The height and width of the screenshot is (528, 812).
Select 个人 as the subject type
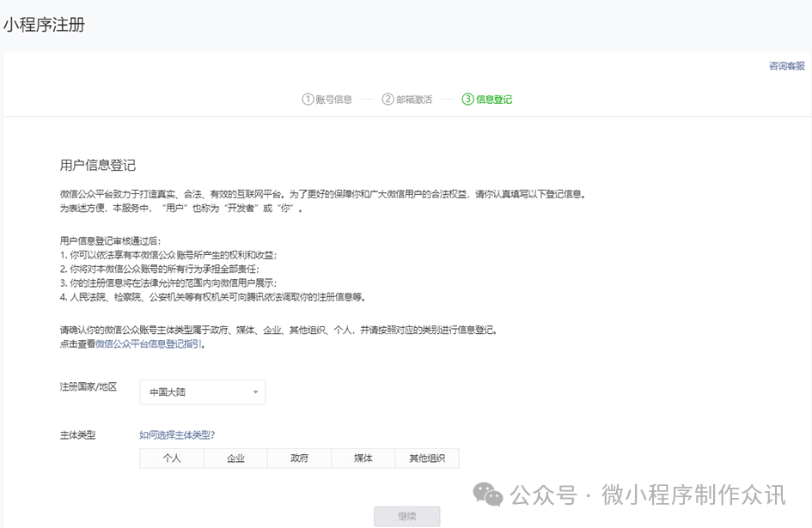pyautogui.click(x=171, y=458)
